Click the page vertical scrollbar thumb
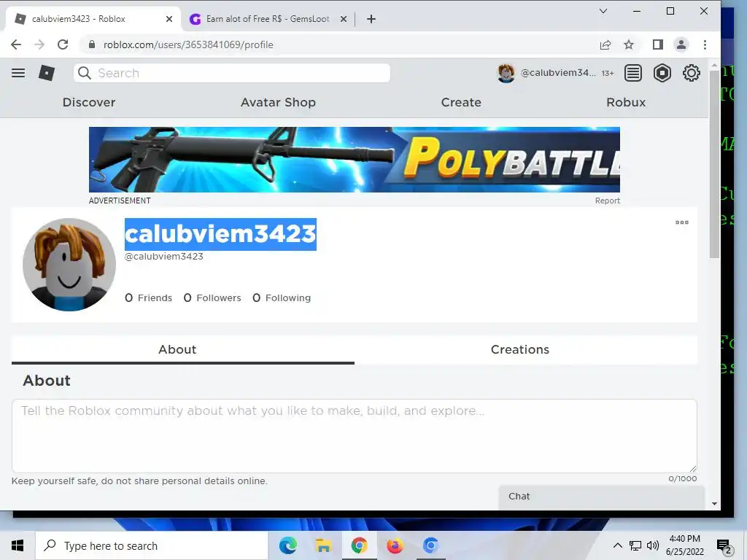747x560 pixels. click(x=714, y=164)
